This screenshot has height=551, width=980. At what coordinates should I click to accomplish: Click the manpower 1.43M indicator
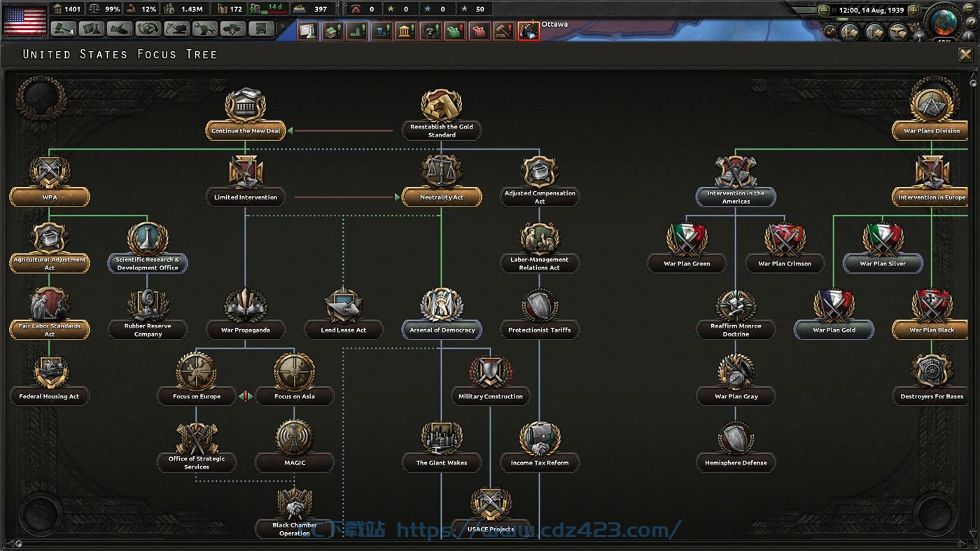tap(185, 9)
